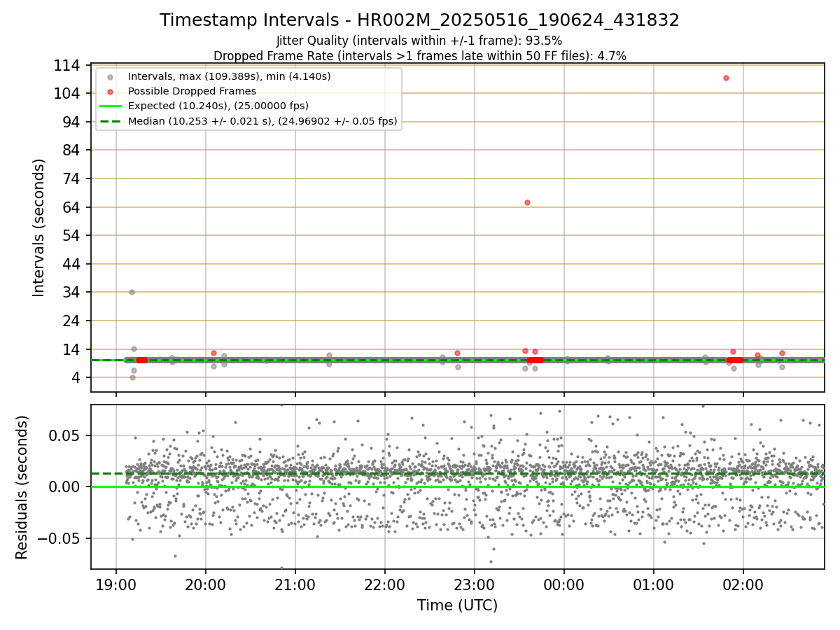
Task: Click the '01:00' x-axis tick label
Action: 654,584
